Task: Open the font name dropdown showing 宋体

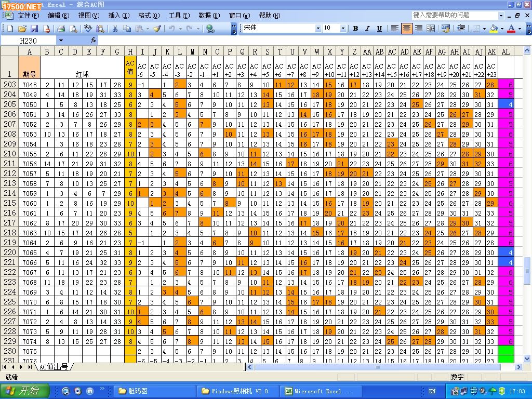Action: pos(318,28)
